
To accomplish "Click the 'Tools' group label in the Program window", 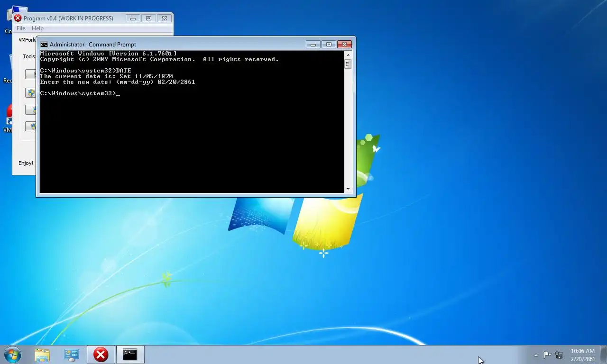I will click(x=29, y=56).
